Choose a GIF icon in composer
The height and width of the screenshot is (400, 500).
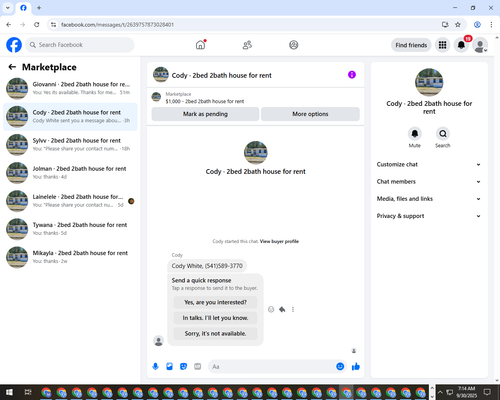198,367
